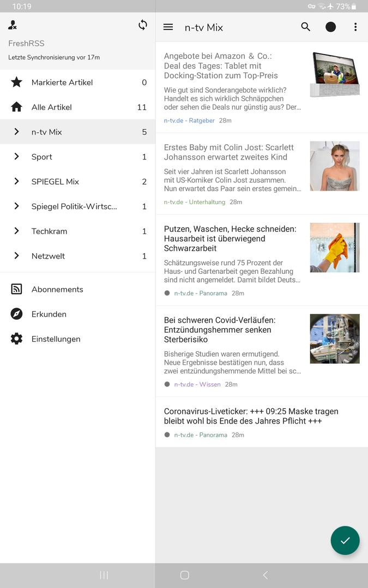Open Coronavirus-Liveticker article
This screenshot has width=368, height=588.
tap(262, 422)
